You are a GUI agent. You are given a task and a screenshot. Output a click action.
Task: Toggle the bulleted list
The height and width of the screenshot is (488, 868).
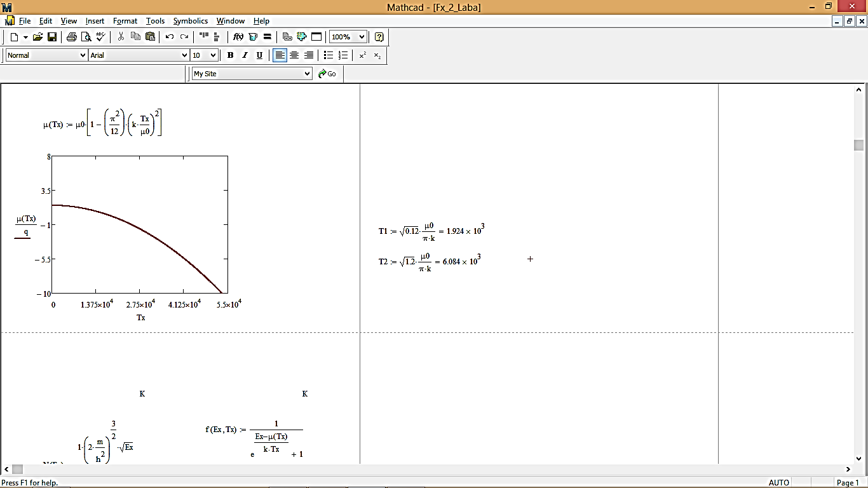point(329,55)
